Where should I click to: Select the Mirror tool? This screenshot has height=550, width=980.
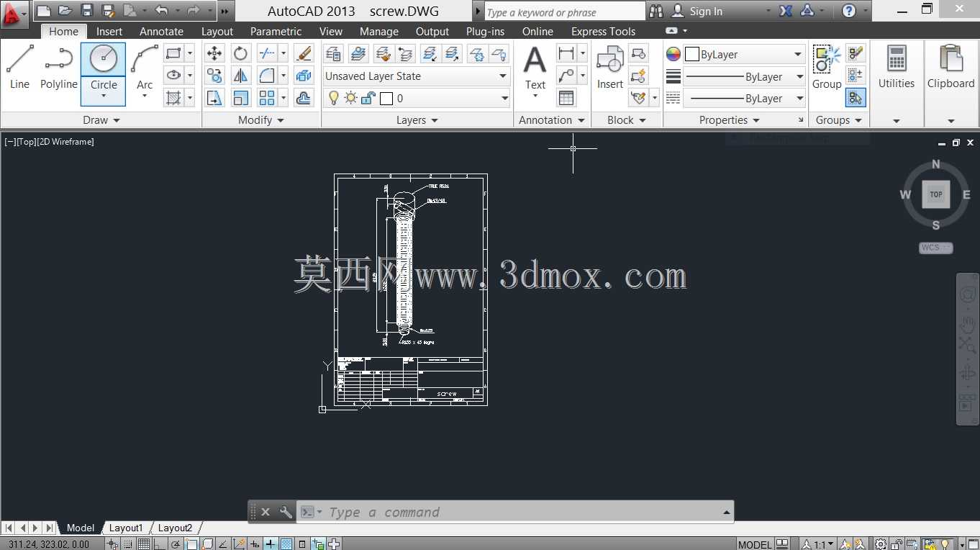(x=240, y=76)
